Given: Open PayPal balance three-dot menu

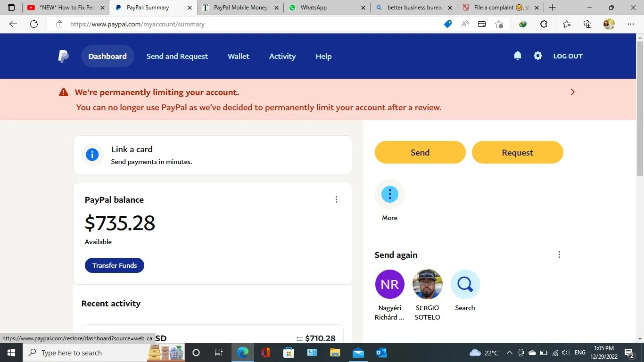Looking at the screenshot, I should click(336, 199).
